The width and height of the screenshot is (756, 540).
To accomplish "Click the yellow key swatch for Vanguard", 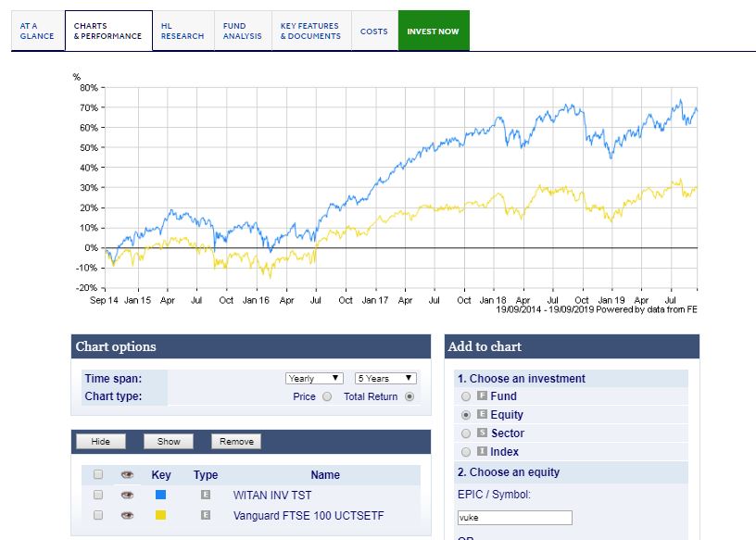I will (x=161, y=515).
